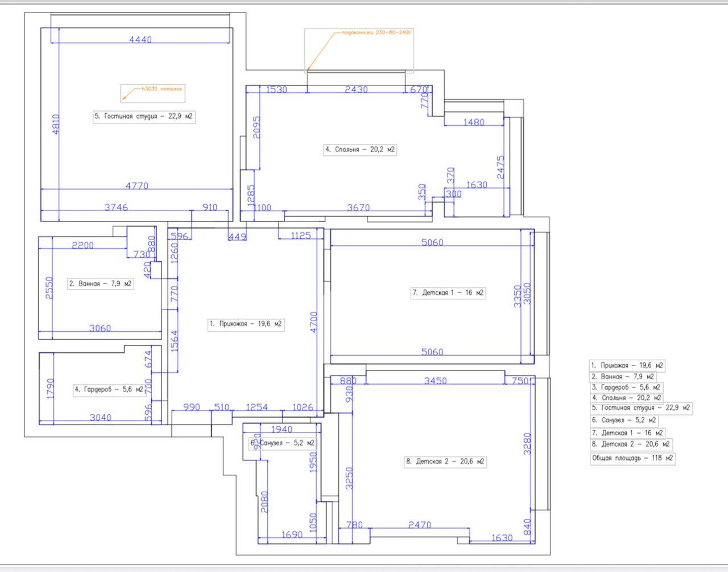The width and height of the screenshot is (728, 572).
Task: Click the "Общая площадь – 118 м2" total area text
Action: [x=632, y=458]
